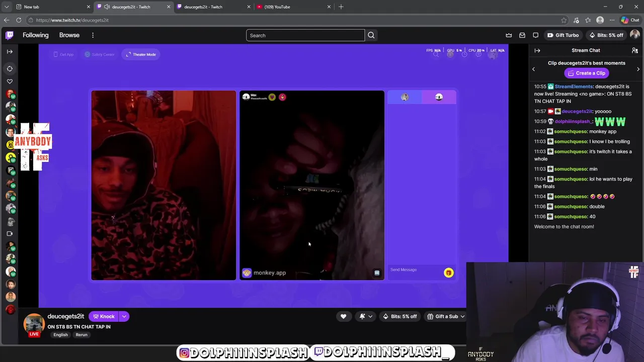
Task: Select the left avatar tab above the monkey chat panel
Action: [x=405, y=97]
